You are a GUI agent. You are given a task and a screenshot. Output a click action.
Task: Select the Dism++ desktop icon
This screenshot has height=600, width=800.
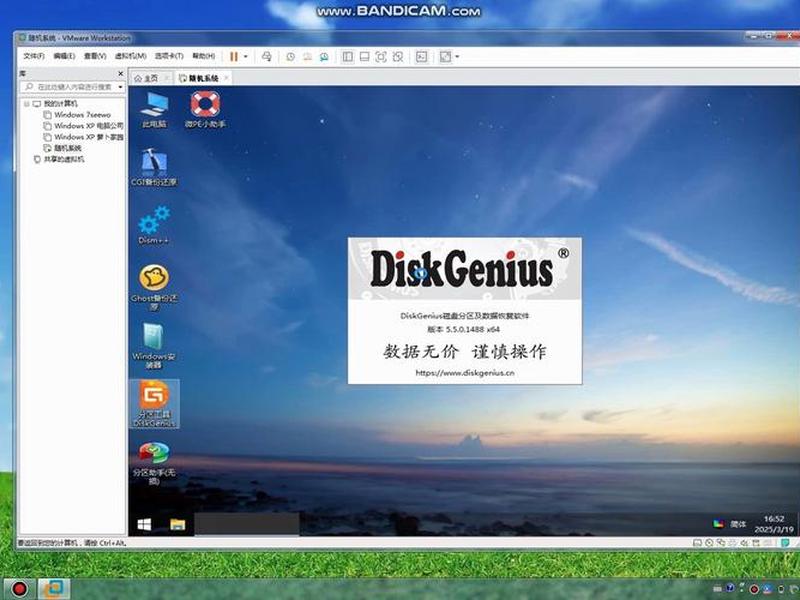pos(154,224)
